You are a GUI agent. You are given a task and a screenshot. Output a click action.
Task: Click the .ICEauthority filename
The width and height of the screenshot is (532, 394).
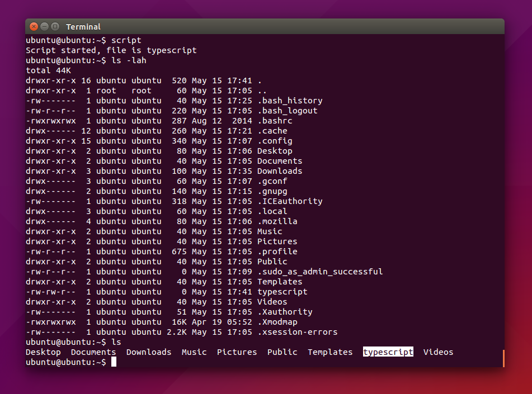[x=290, y=201]
